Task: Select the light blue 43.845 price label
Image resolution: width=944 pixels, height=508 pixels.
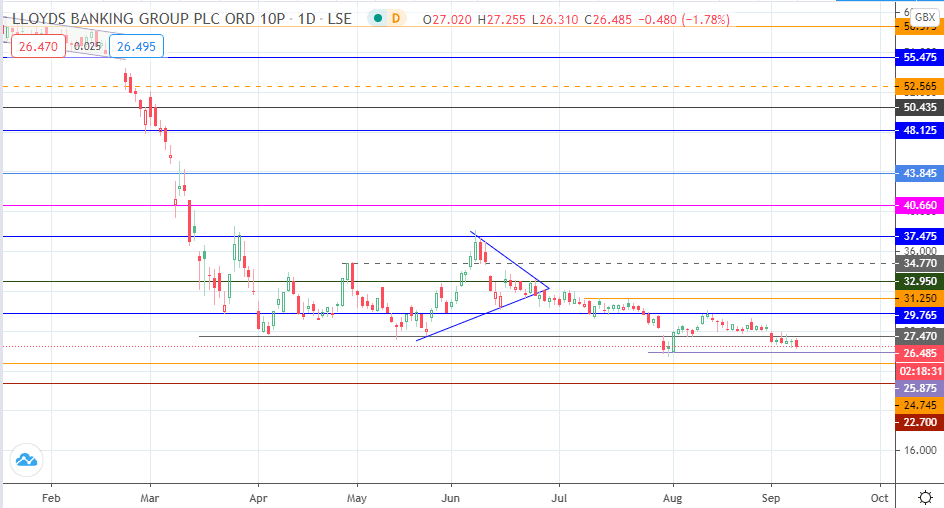Action: click(919, 173)
